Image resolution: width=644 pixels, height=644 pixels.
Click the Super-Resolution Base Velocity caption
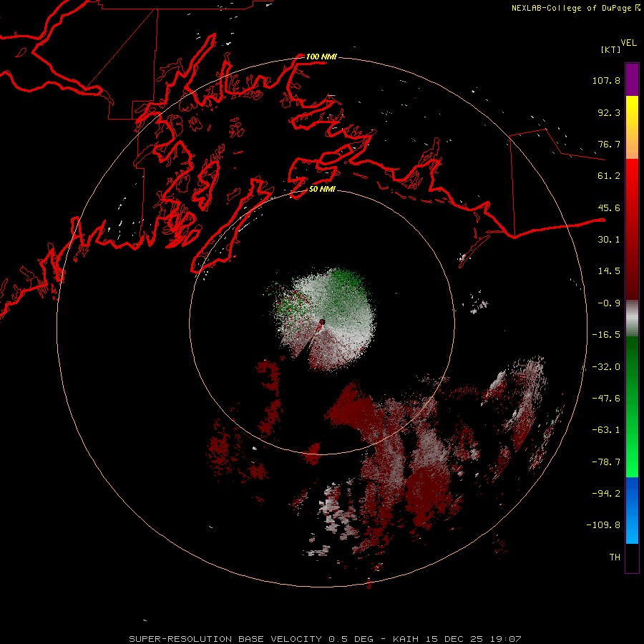(325, 639)
